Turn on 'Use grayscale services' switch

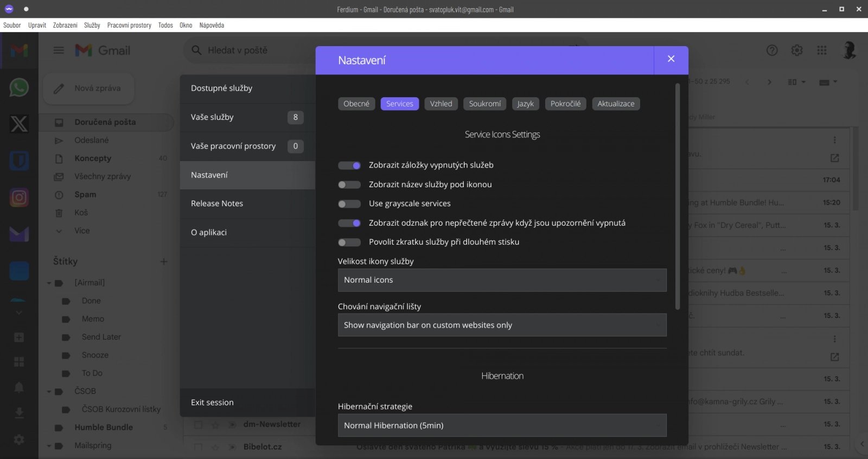click(349, 204)
